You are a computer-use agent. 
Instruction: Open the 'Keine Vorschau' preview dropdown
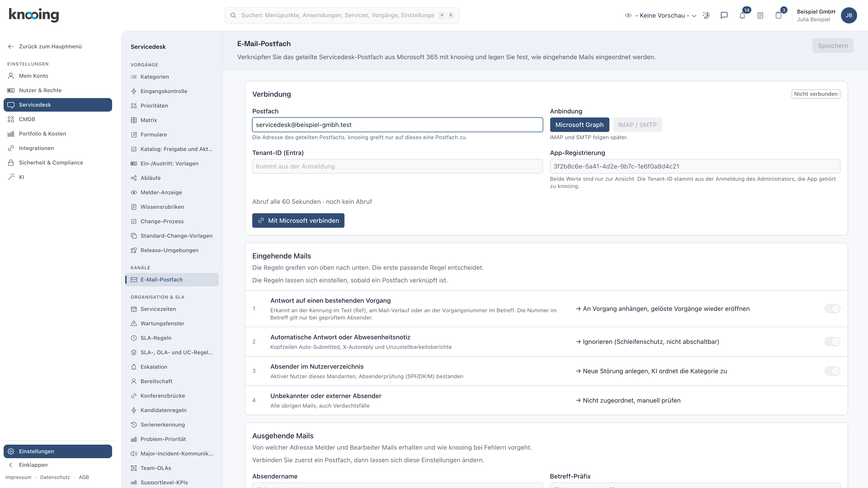pyautogui.click(x=660, y=16)
